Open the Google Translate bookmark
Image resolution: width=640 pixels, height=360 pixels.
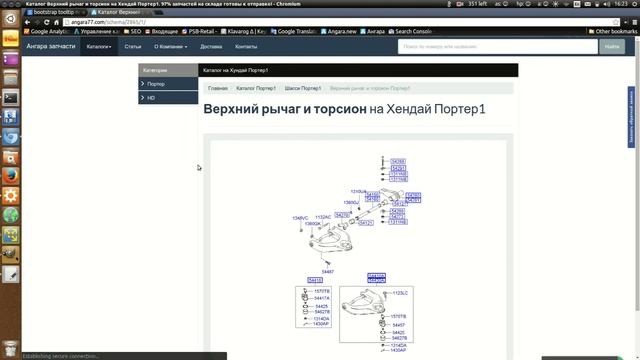click(294, 31)
